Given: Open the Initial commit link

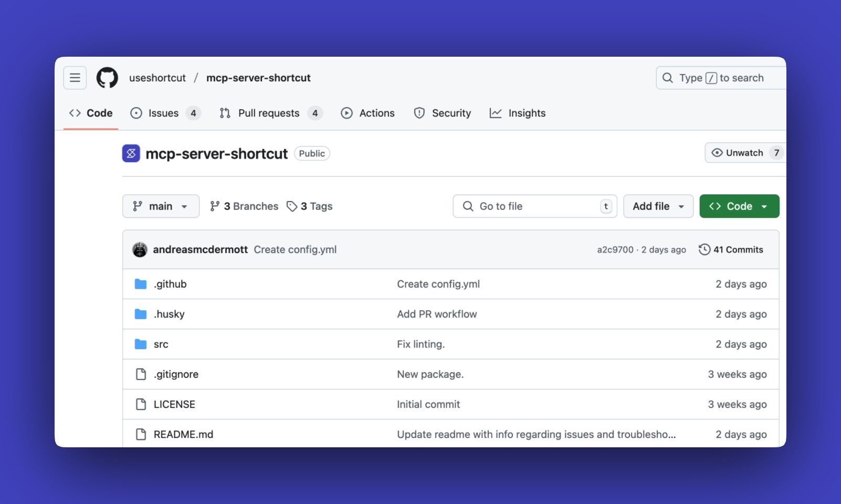Looking at the screenshot, I should (428, 404).
